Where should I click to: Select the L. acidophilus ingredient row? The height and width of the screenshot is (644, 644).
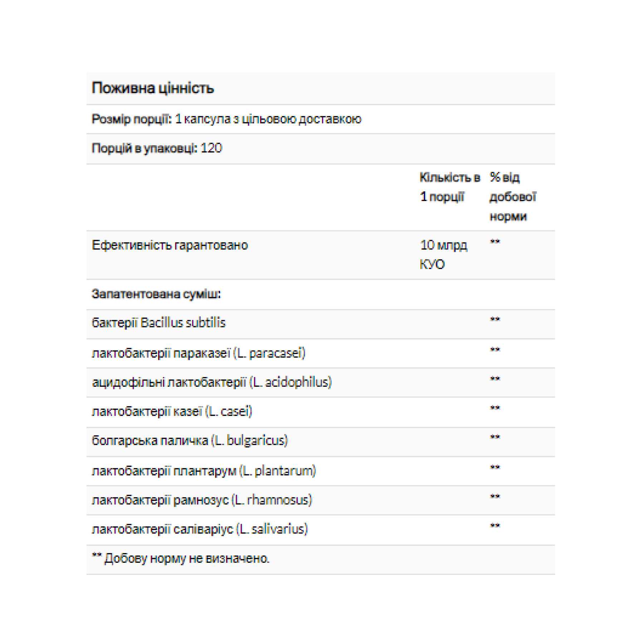[x=212, y=382]
